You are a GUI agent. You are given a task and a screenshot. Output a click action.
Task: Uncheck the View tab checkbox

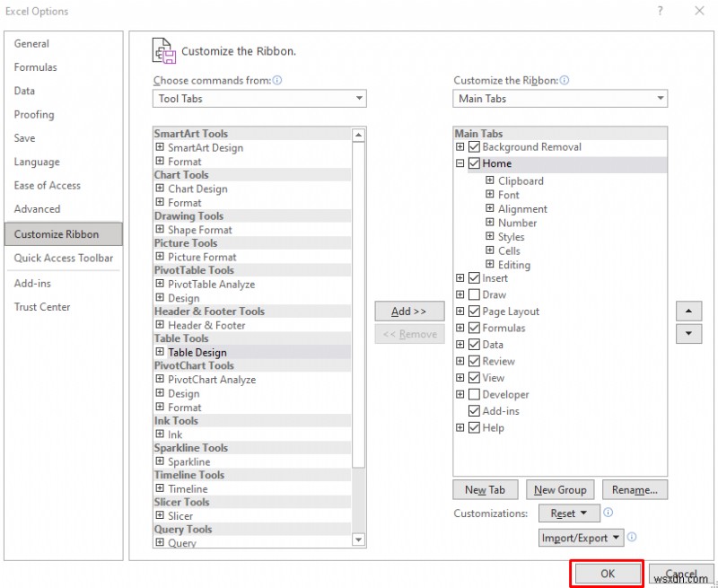click(474, 378)
